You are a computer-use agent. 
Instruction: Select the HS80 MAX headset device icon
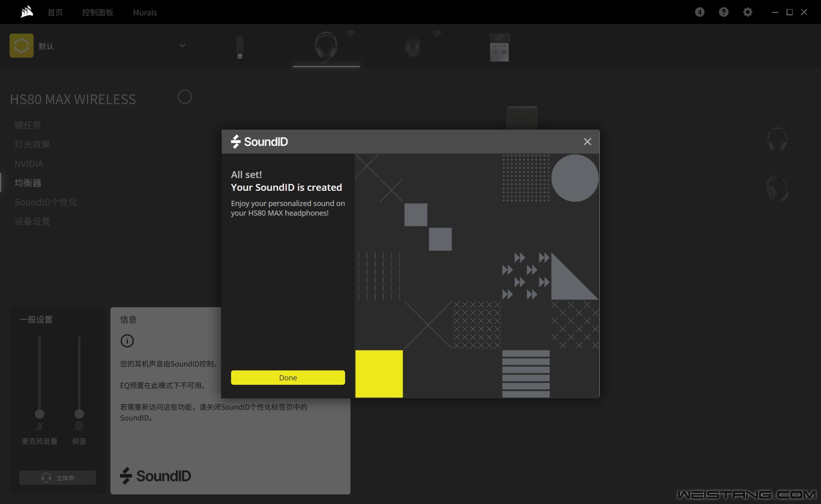click(326, 47)
